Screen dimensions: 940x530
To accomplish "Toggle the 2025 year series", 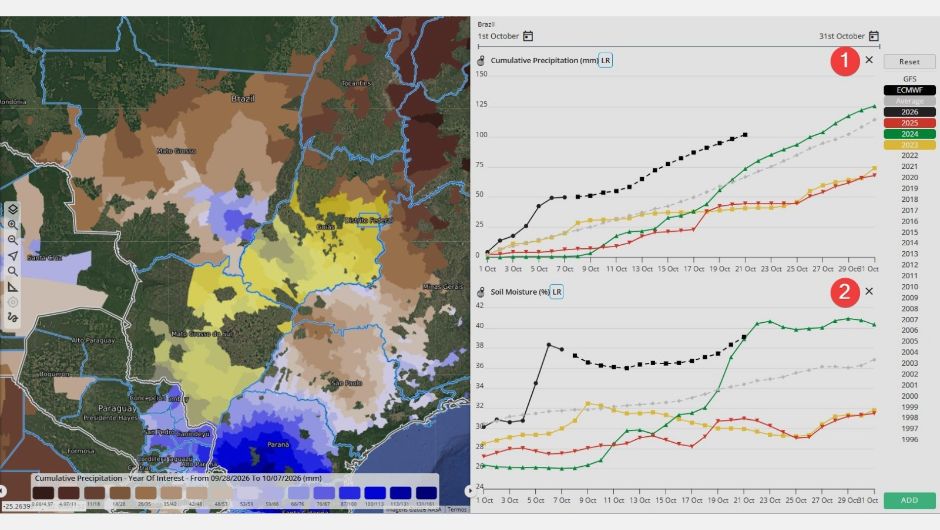I will coord(909,123).
